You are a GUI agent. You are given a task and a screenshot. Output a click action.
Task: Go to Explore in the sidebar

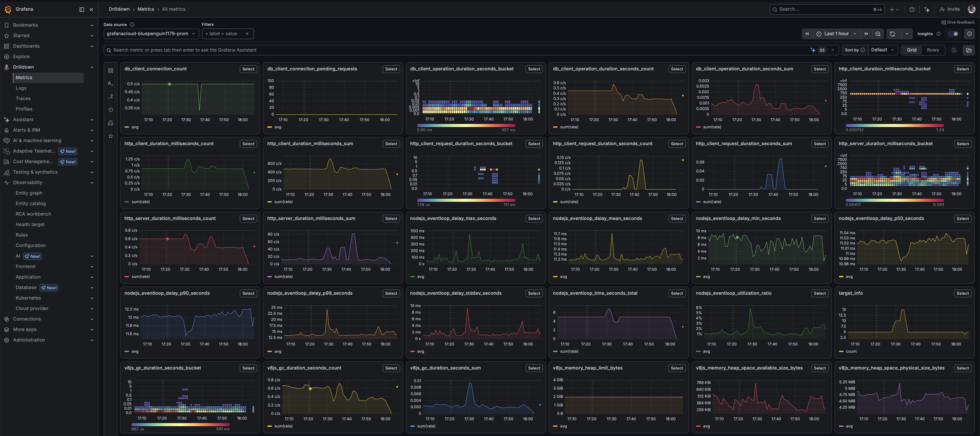tap(21, 57)
